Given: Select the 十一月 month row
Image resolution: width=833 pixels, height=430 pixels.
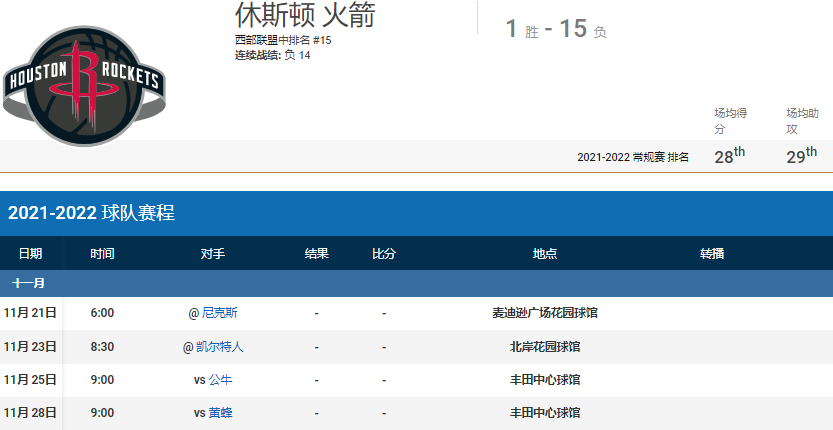Looking at the screenshot, I should (416, 283).
